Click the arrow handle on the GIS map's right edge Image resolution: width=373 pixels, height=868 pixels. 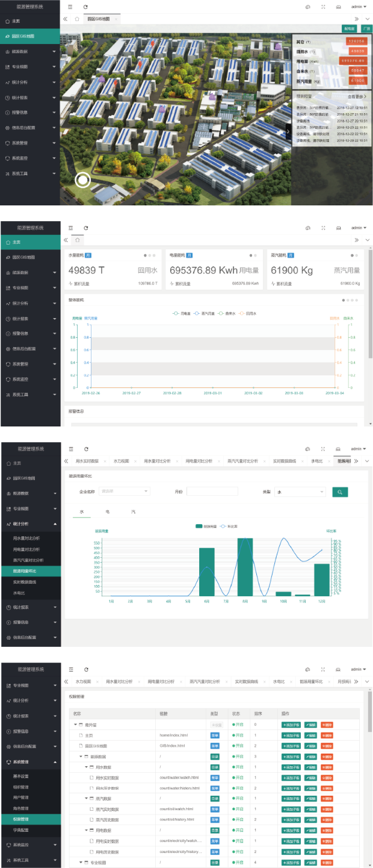288,131
